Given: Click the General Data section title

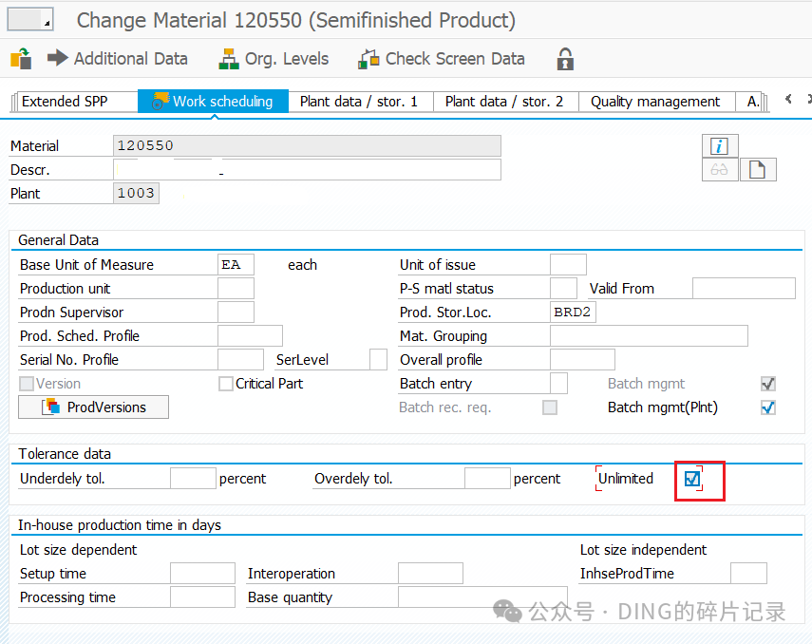Looking at the screenshot, I should click(59, 240).
